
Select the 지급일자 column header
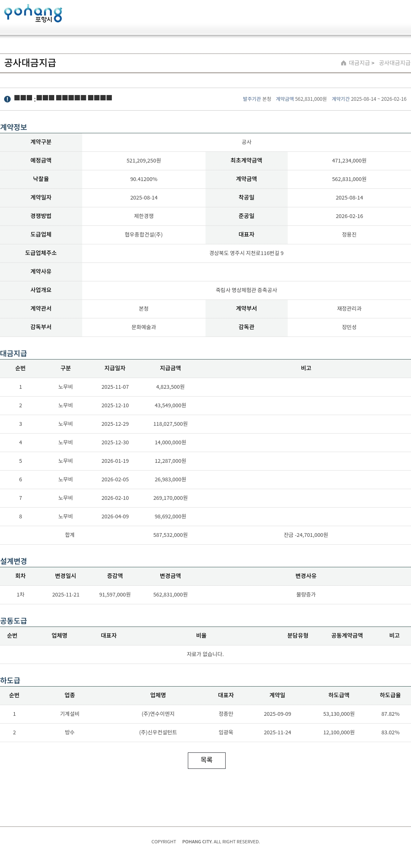point(115,368)
